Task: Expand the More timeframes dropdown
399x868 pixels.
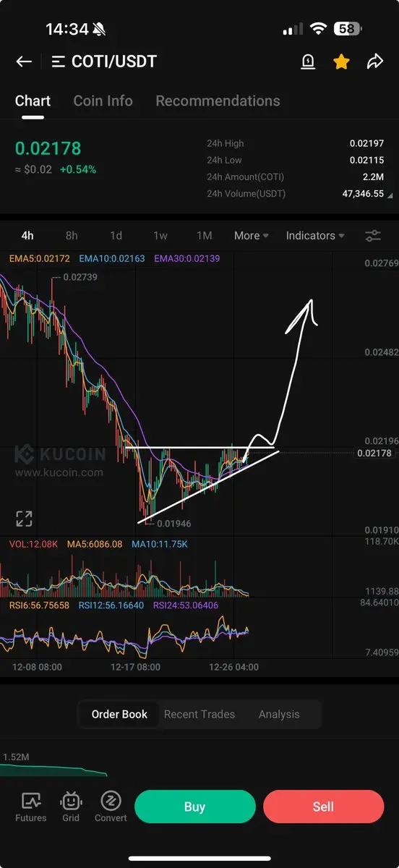Action: (252, 236)
